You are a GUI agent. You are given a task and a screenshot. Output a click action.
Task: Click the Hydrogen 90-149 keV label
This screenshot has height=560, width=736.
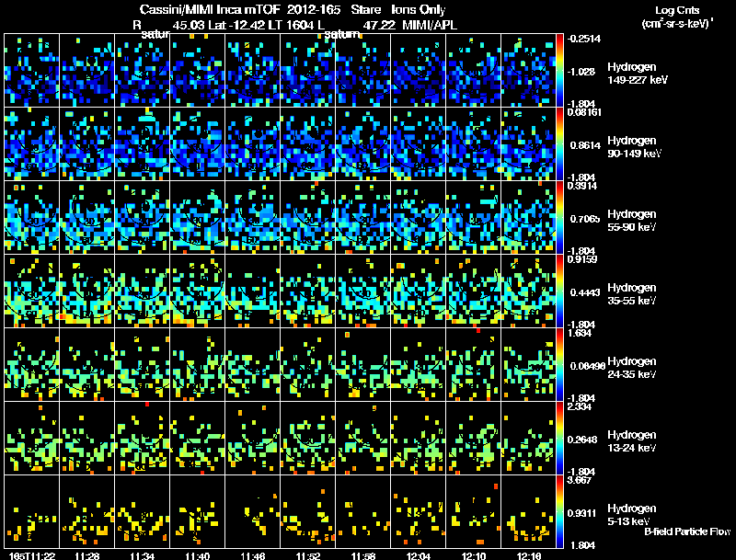(x=634, y=147)
